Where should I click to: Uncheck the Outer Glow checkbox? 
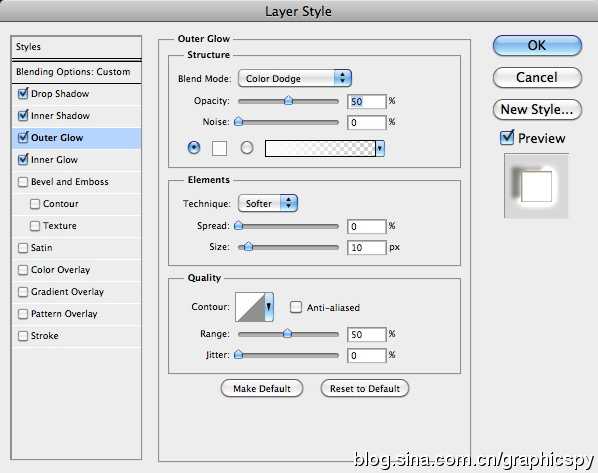[23, 137]
